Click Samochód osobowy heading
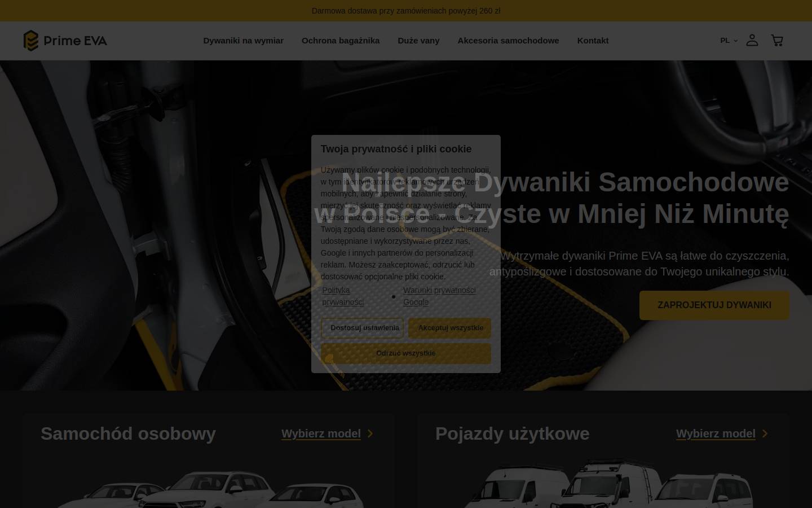Image resolution: width=812 pixels, height=508 pixels. [x=128, y=433]
